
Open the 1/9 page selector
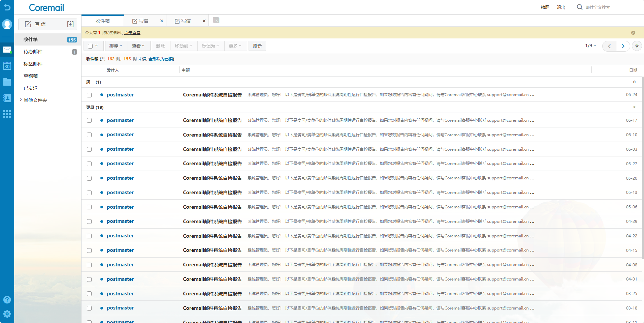click(590, 46)
